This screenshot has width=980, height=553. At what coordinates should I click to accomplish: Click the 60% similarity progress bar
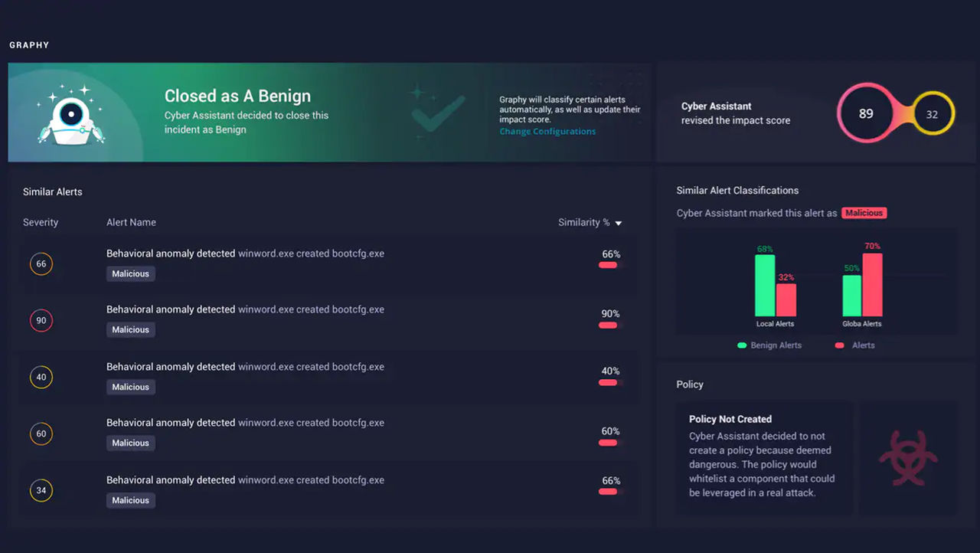click(609, 442)
